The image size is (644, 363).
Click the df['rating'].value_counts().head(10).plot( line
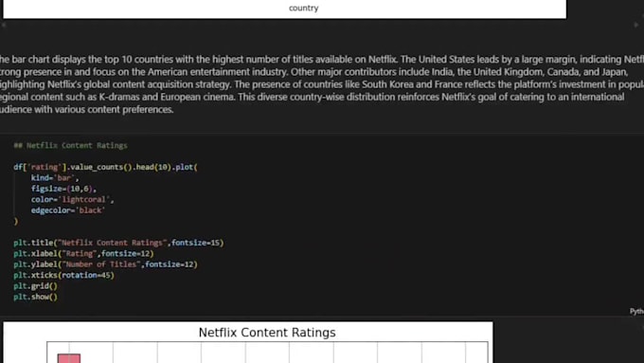point(105,168)
